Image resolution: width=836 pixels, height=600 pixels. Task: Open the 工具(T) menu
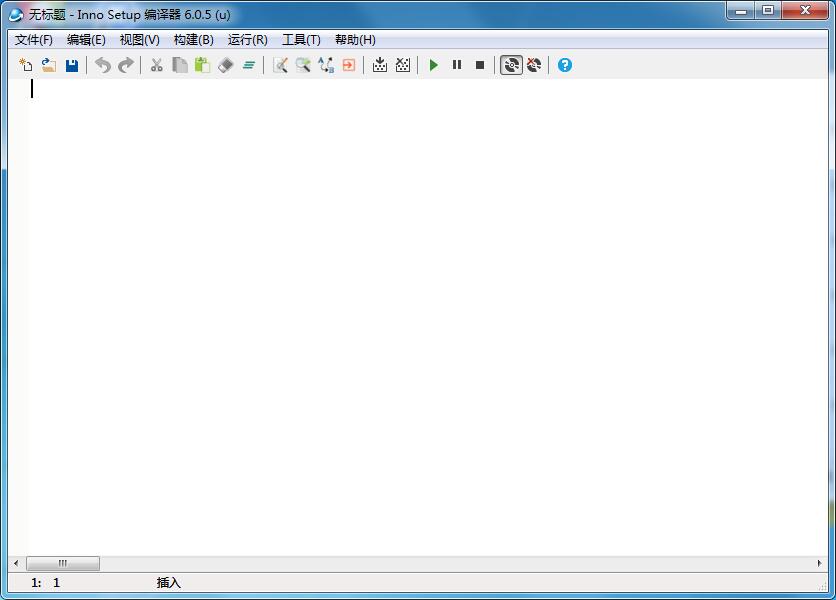click(301, 40)
